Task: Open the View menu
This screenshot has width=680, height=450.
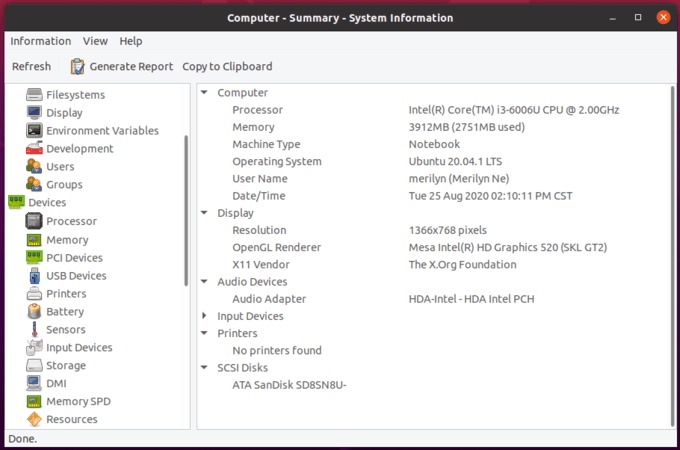Action: point(95,41)
